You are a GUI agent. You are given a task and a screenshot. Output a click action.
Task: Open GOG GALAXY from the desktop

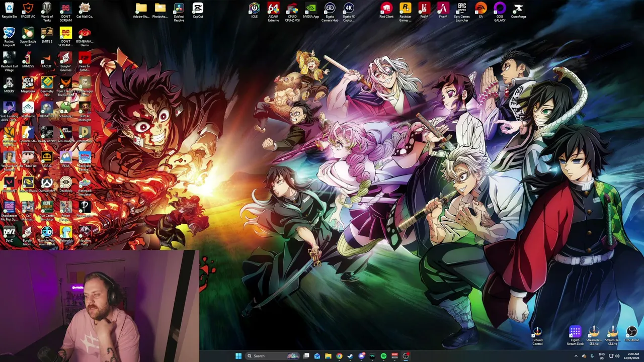point(500,12)
